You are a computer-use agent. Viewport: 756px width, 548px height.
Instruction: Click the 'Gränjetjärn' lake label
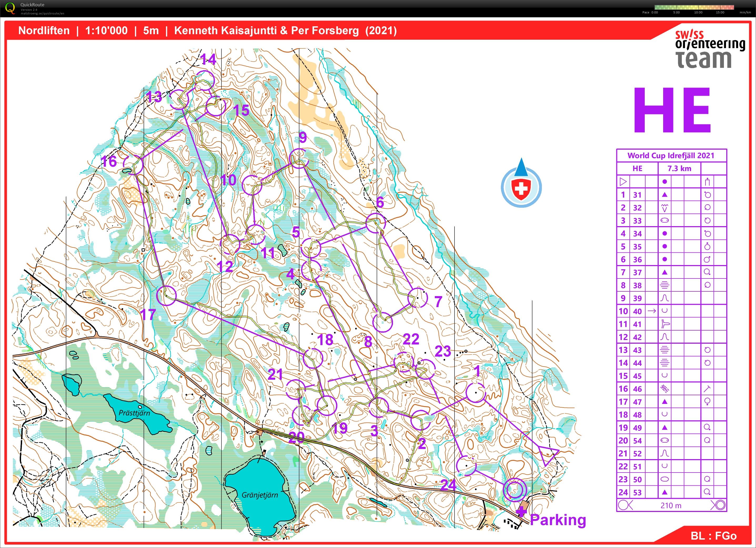260,495
